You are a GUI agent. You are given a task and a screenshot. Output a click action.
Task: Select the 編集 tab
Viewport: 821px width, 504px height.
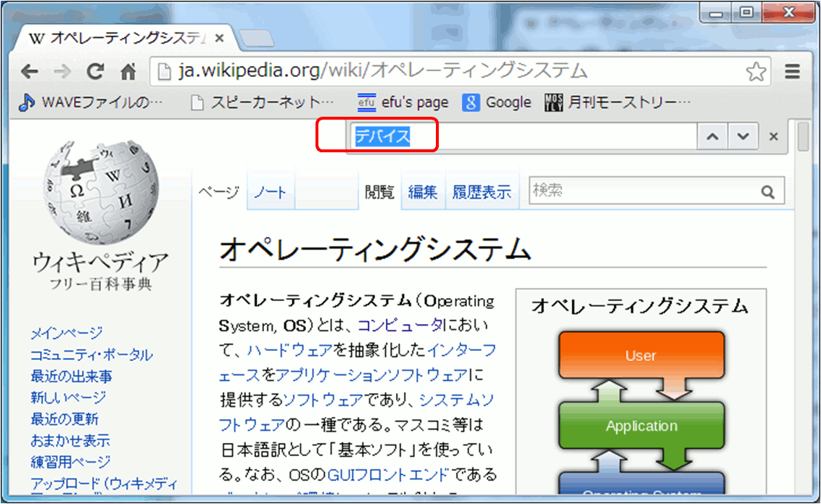click(x=422, y=192)
